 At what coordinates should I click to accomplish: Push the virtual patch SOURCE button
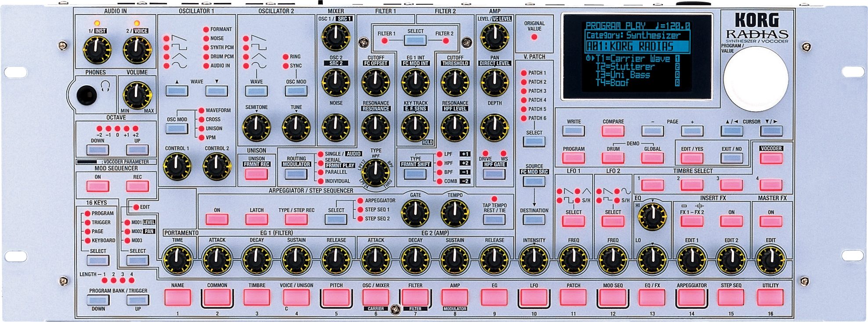tap(534, 181)
